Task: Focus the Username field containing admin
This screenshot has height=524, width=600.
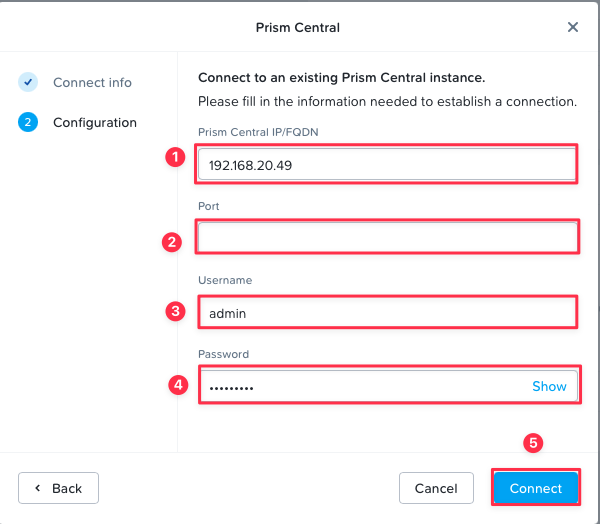Action: point(388,312)
